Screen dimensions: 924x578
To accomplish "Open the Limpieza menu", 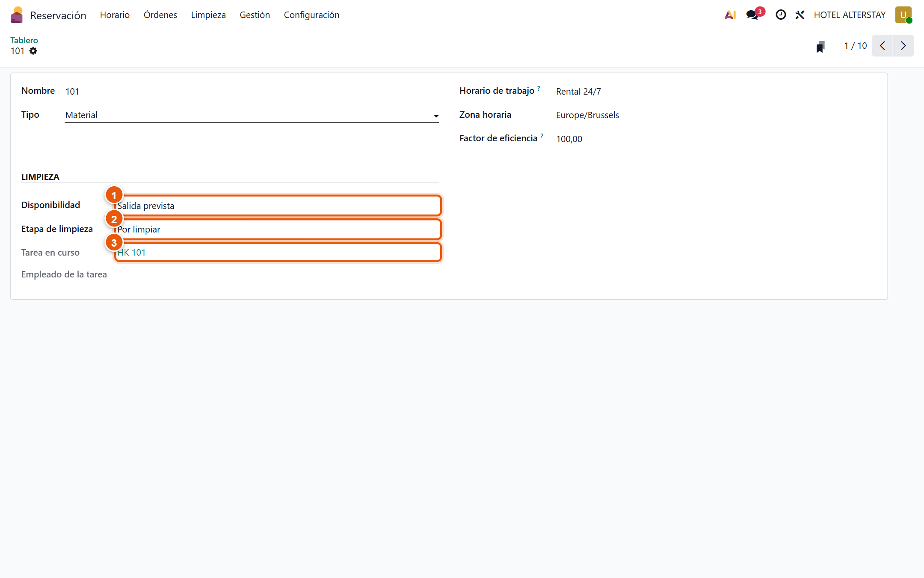I will pyautogui.click(x=208, y=15).
